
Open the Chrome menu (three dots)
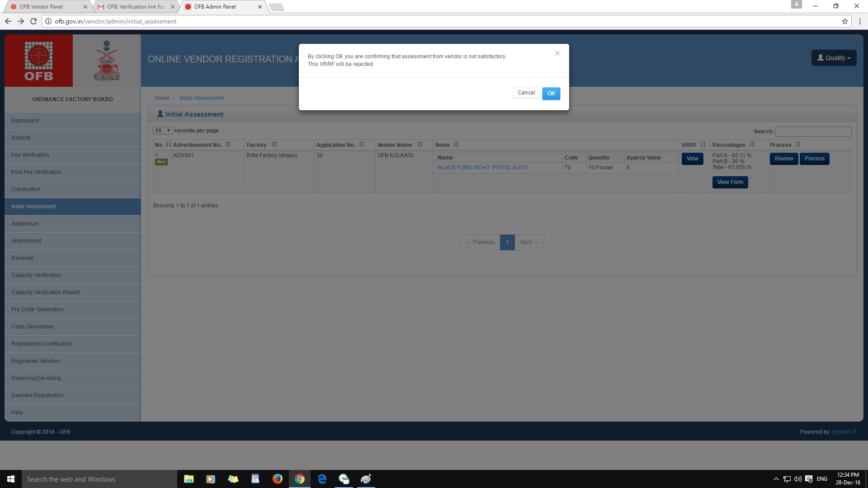pos(860,21)
